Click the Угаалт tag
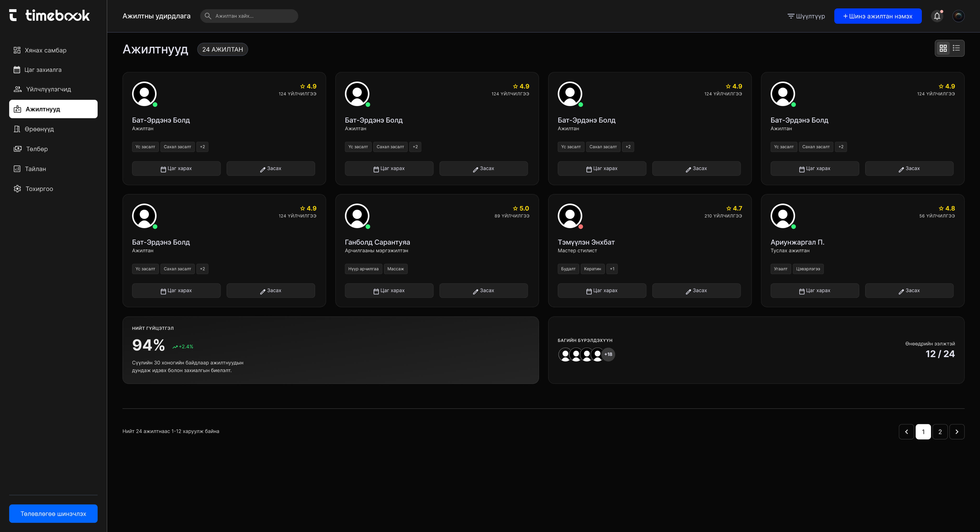Screen dimensions: 980x532 (x=781, y=269)
